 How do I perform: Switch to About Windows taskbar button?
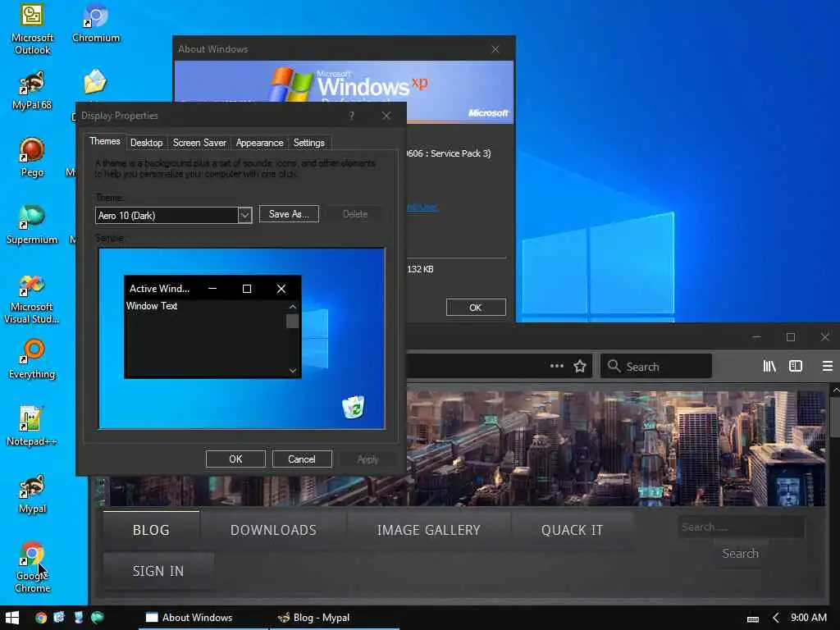click(203, 618)
